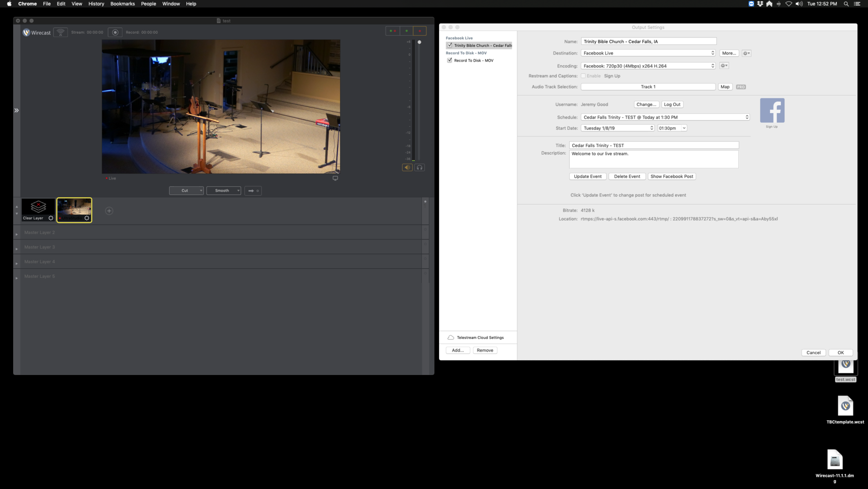Adjust the master audio volume slider knob
868x489 pixels.
point(419,42)
